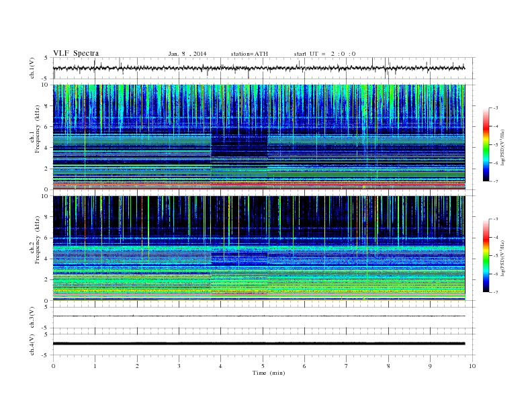Click the ch.1 voltage waveform trace
The image size is (532, 411).
coord(259,68)
